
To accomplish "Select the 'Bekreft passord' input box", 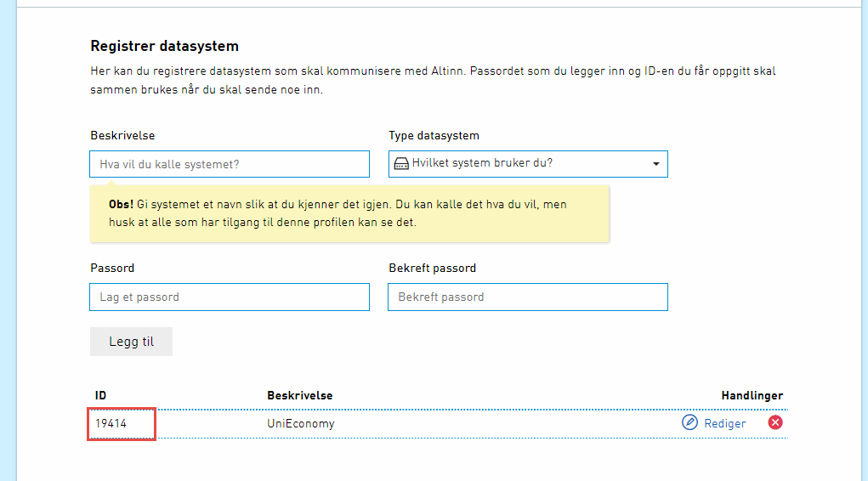I will pyautogui.click(x=527, y=297).
